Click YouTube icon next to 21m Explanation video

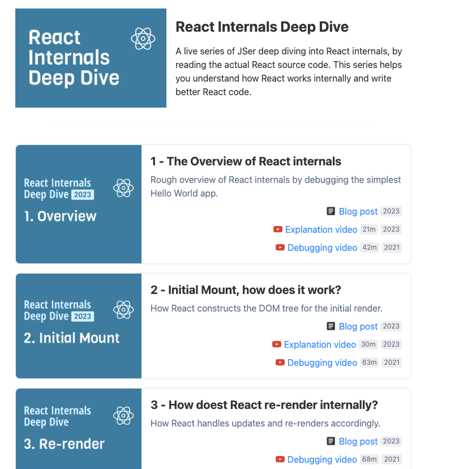(x=278, y=229)
